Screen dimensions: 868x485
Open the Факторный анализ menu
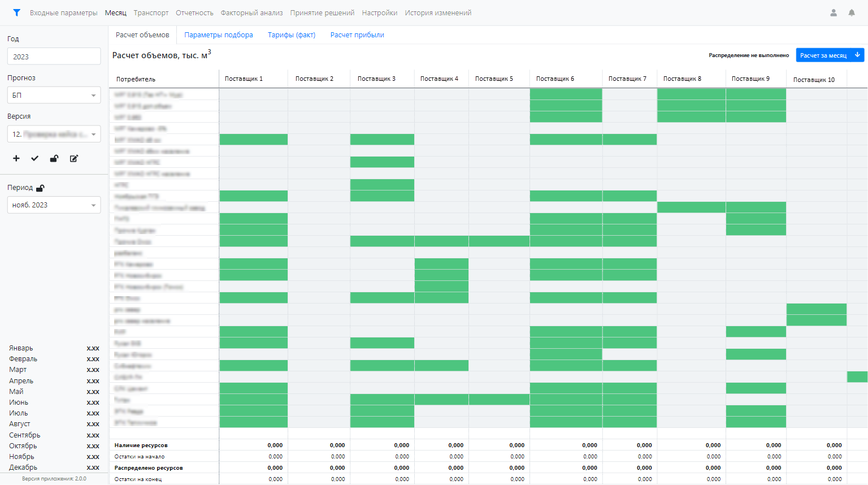[x=251, y=12]
